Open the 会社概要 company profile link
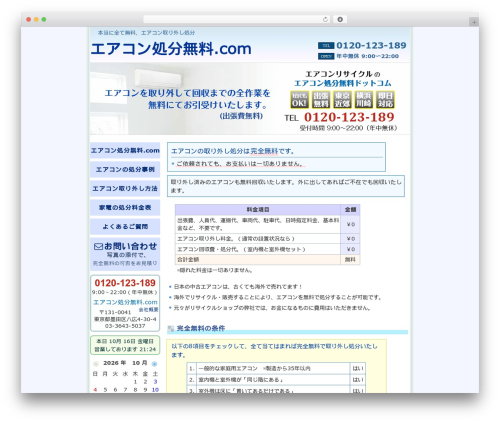Image resolution: width=500 pixels, height=423 pixels. [x=148, y=310]
